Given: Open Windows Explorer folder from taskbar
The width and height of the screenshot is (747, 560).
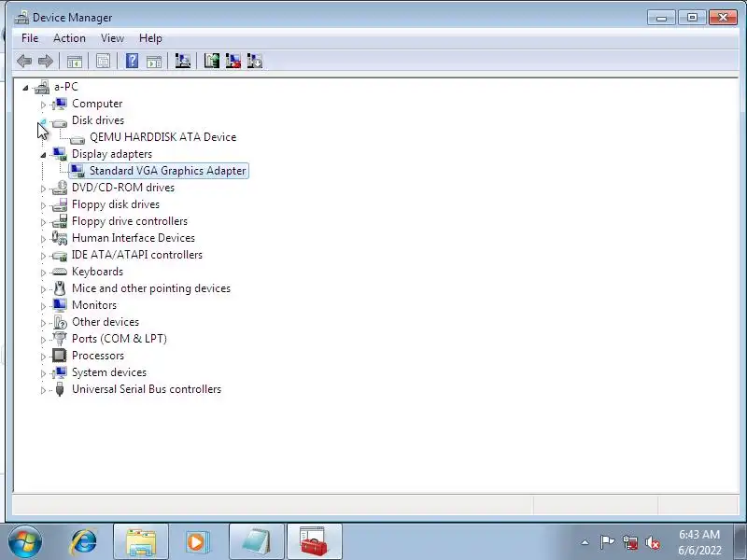Looking at the screenshot, I should point(141,542).
